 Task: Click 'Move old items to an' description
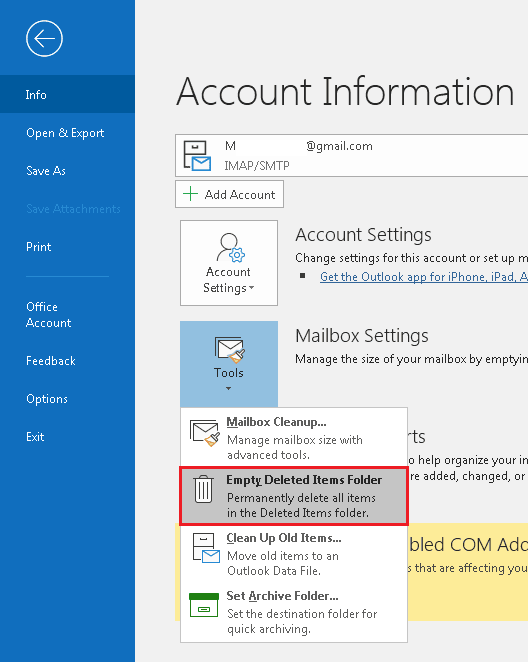283,556
